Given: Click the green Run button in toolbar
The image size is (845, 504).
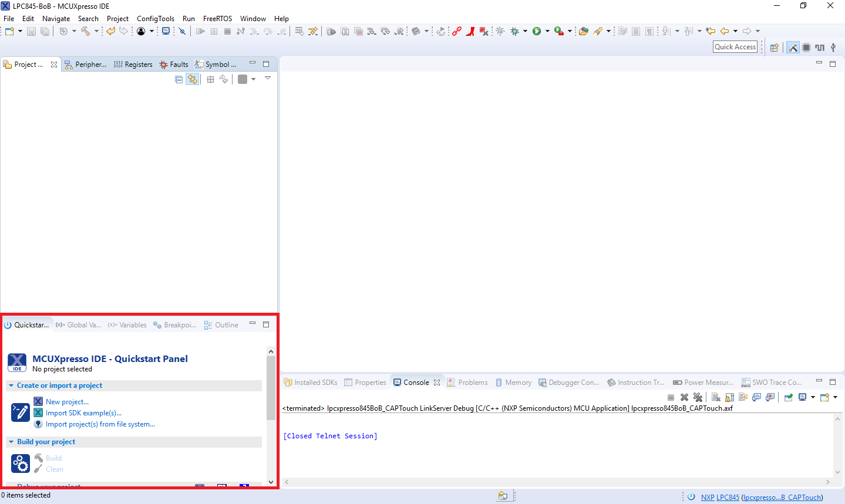Looking at the screenshot, I should pyautogui.click(x=536, y=31).
